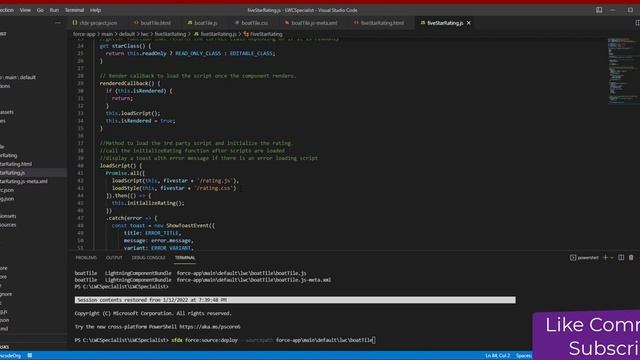
Task: Click the default org name in status bar
Action: [10, 356]
